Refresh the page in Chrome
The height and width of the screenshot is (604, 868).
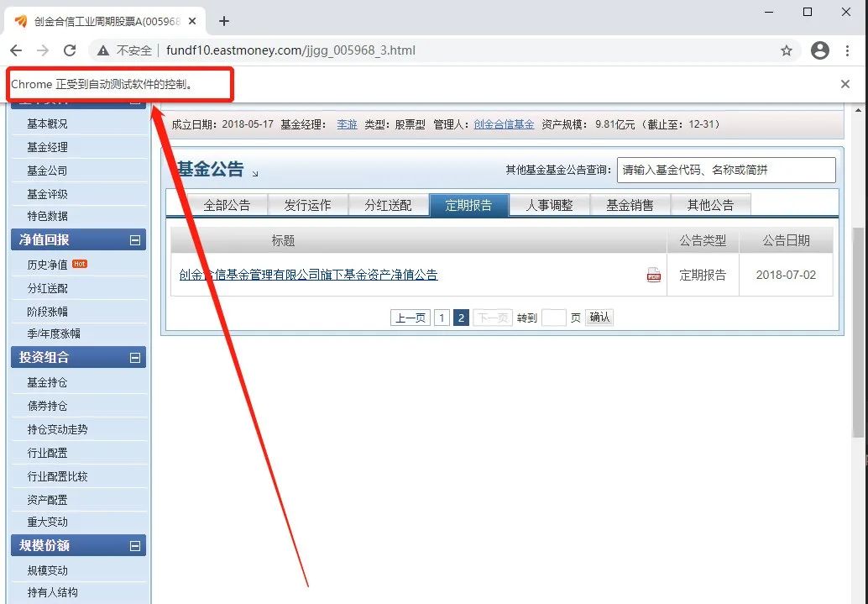70,50
